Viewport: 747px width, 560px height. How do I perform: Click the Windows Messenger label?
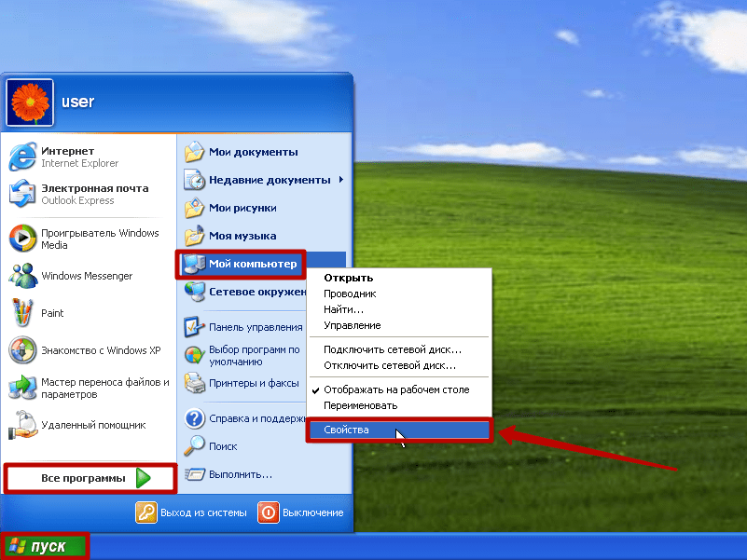(x=87, y=276)
